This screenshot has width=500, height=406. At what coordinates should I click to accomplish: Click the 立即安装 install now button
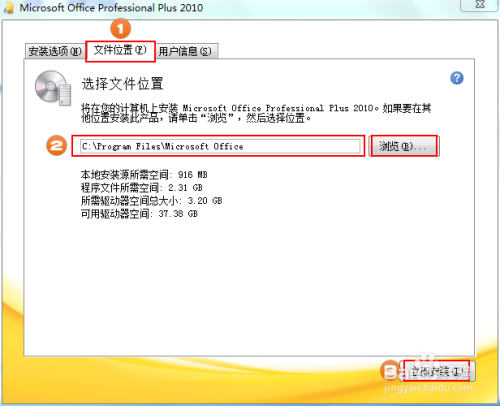(439, 371)
